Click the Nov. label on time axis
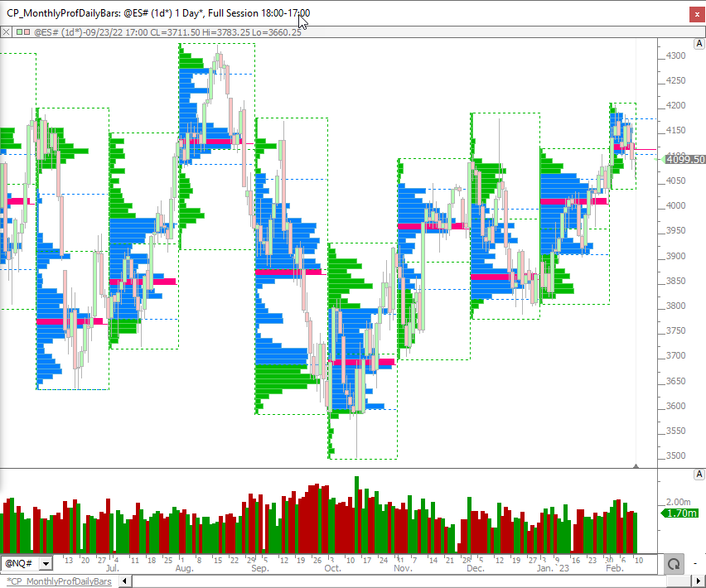The width and height of the screenshot is (706, 588). tap(403, 568)
